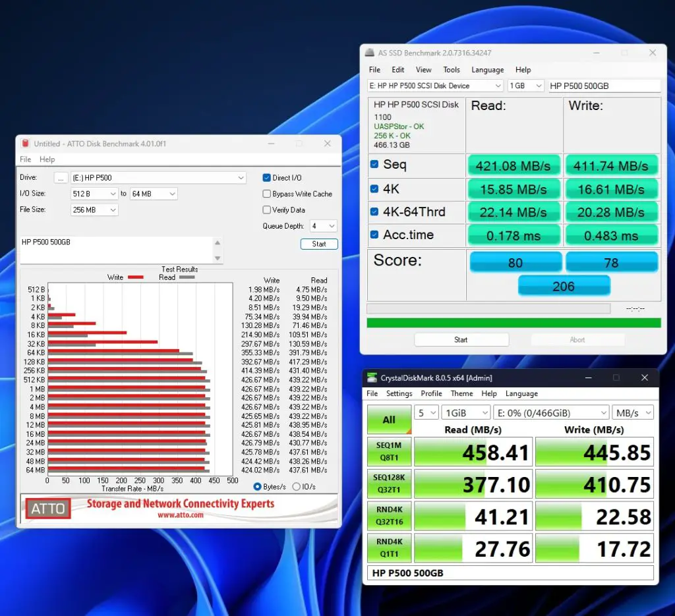Click AS SSD Benchmark title bar icon
This screenshot has height=616, width=675.
(x=370, y=53)
